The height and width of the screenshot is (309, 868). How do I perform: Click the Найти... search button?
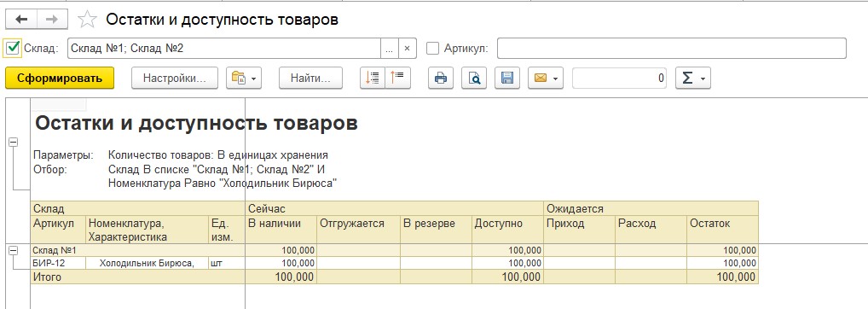tap(310, 78)
